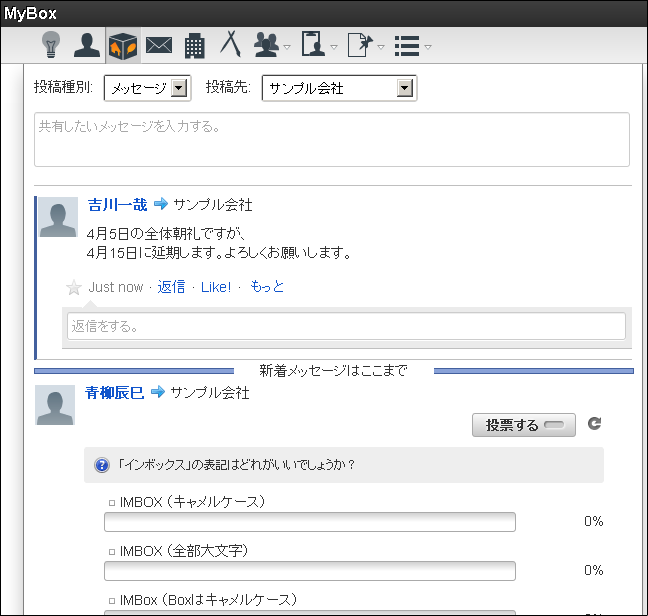Refresh the poll with reload icon

click(x=594, y=423)
